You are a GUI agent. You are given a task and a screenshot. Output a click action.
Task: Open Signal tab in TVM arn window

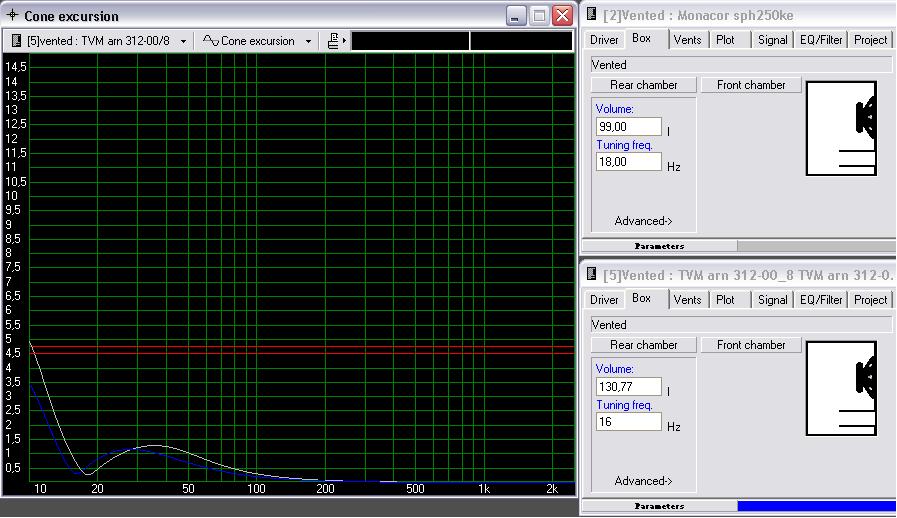click(x=773, y=299)
